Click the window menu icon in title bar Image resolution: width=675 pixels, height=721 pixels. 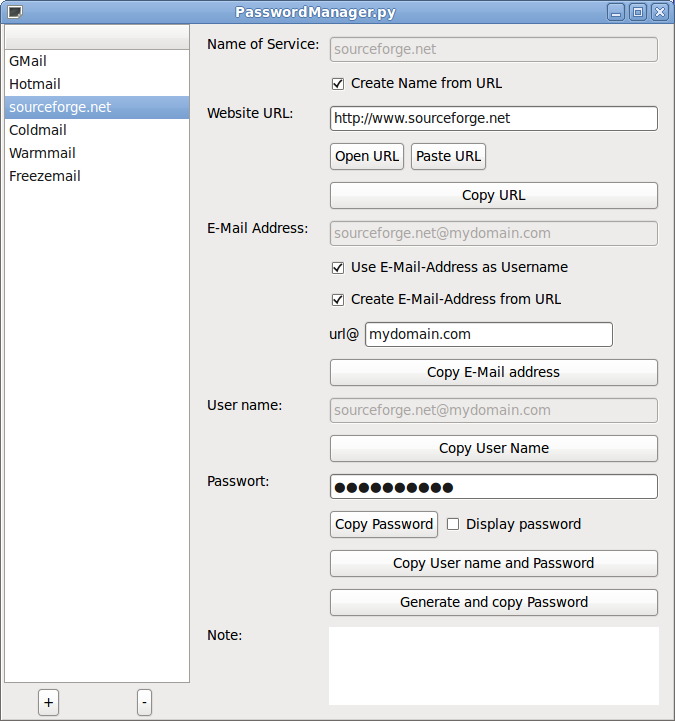(x=15, y=11)
